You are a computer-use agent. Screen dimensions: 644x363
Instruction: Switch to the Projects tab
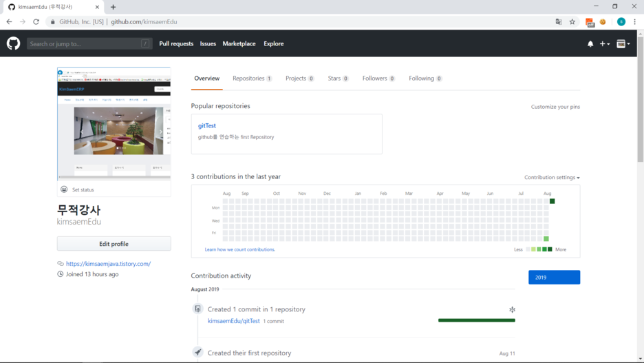(x=300, y=79)
